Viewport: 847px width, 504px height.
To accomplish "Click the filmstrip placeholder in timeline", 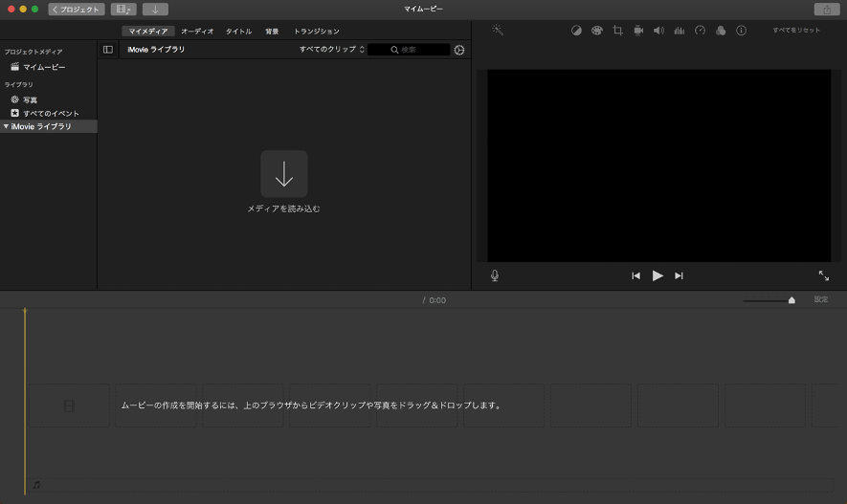I will [69, 405].
